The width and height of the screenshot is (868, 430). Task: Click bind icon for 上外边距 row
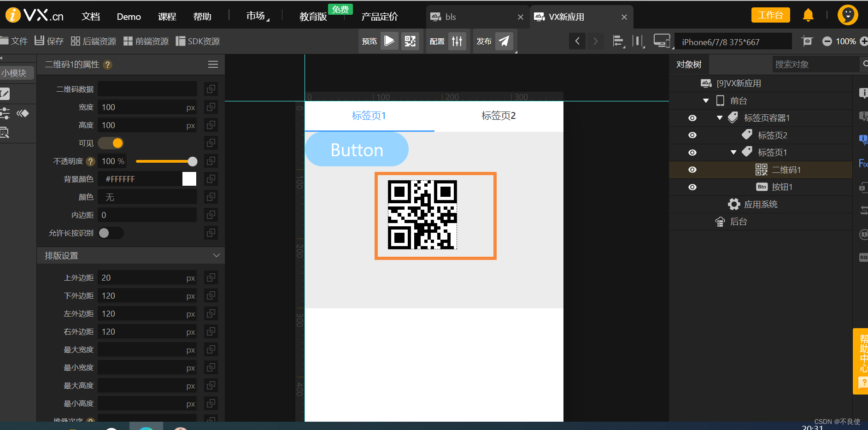211,277
